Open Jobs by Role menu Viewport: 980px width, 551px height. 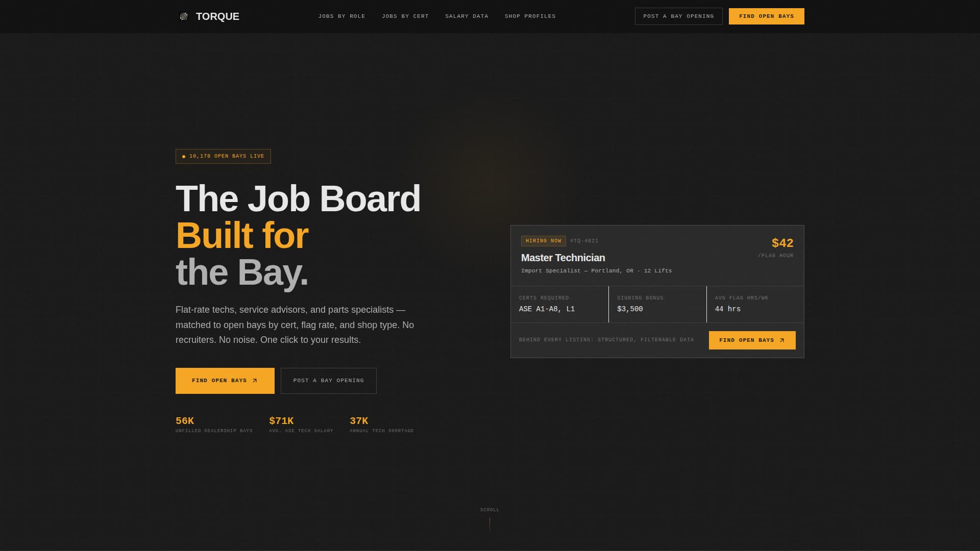coord(342,16)
